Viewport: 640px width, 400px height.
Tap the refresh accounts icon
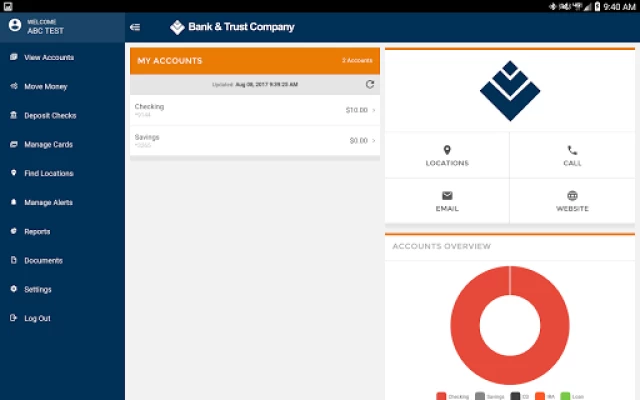370,85
